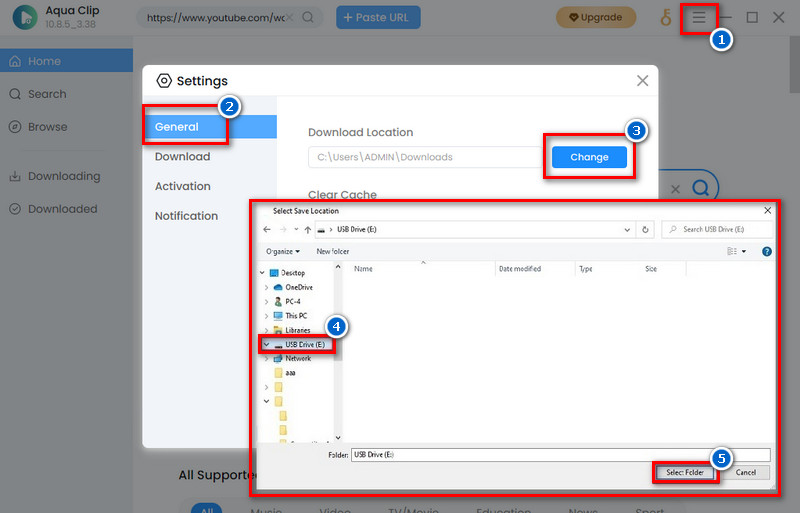This screenshot has height=513, width=800.
Task: Open the hamburger menu in title bar
Action: 699,18
